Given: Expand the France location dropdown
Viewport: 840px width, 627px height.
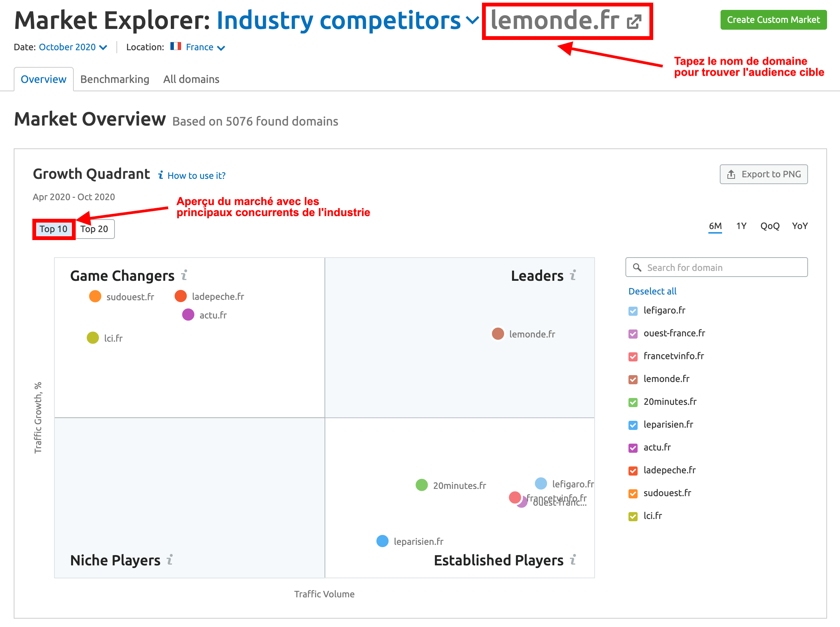Looking at the screenshot, I should 221,48.
